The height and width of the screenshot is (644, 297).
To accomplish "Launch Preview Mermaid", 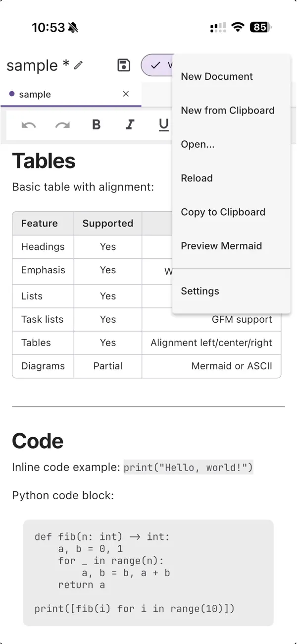I will coord(221,246).
